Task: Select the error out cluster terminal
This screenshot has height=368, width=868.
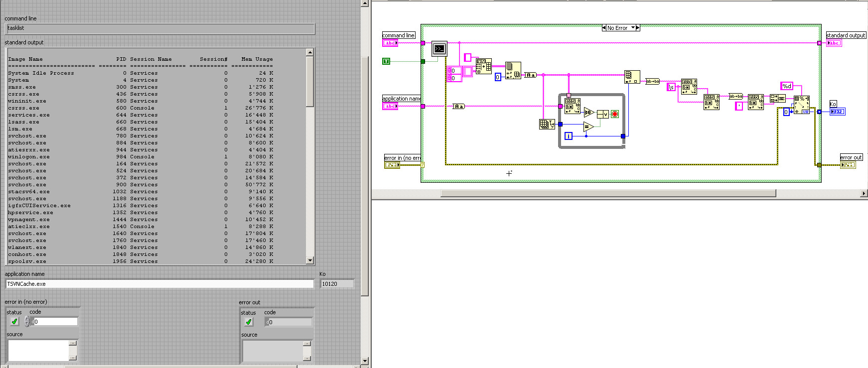Action: 848,165
